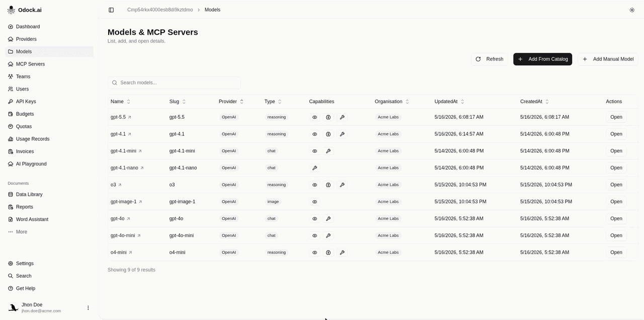Click Add Manual Model button
This screenshot has width=644, height=320.
pos(608,59)
